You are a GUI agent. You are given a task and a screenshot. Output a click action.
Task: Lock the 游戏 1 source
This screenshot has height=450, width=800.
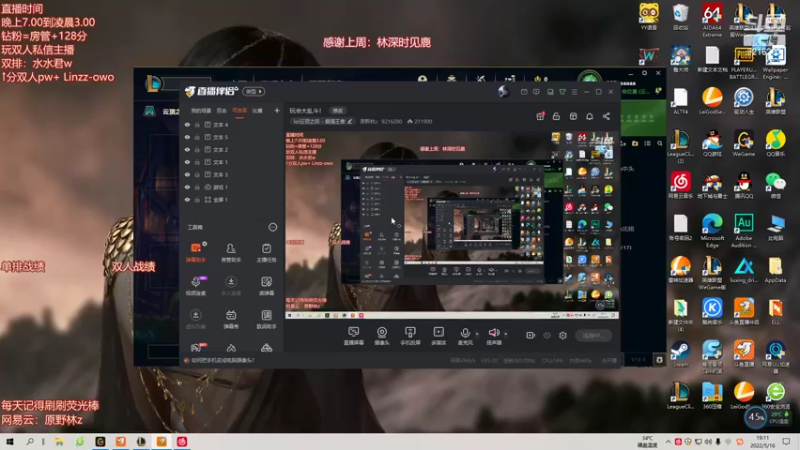click(197, 187)
